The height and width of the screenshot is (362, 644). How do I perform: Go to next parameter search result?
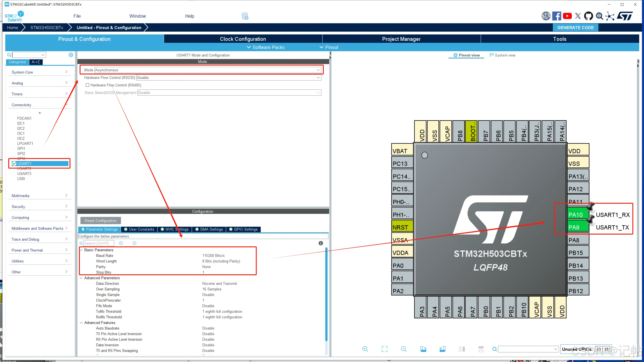coord(134,243)
